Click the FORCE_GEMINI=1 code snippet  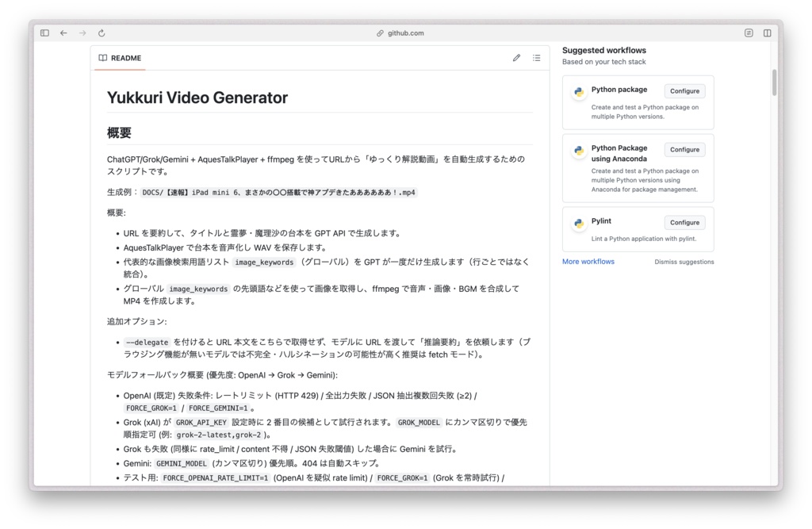coord(218,408)
